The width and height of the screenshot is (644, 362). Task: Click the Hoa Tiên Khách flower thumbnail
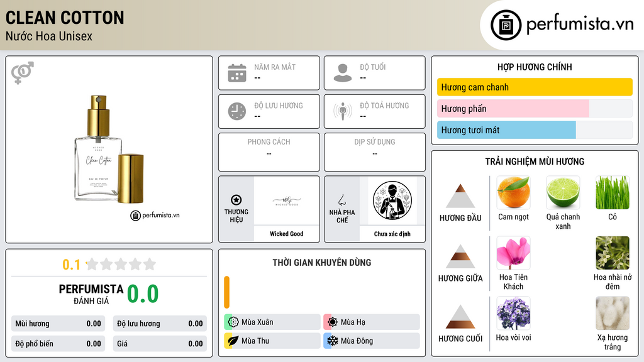(513, 253)
